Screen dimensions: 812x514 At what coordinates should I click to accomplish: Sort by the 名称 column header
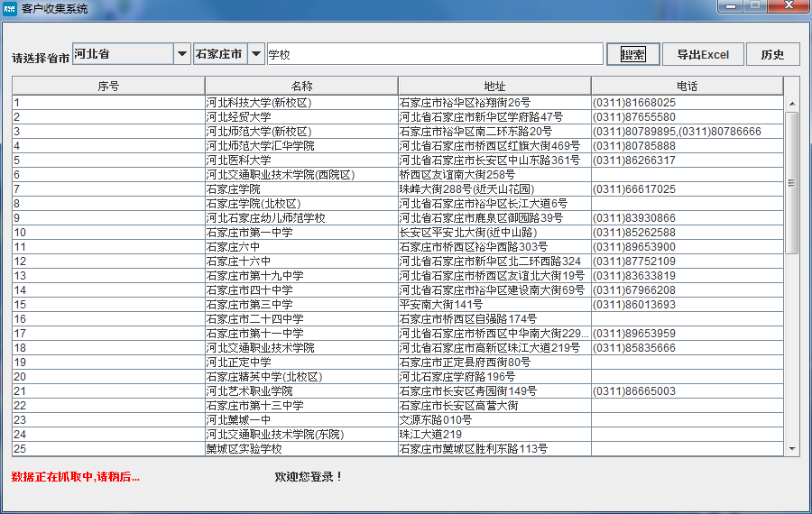pos(301,87)
